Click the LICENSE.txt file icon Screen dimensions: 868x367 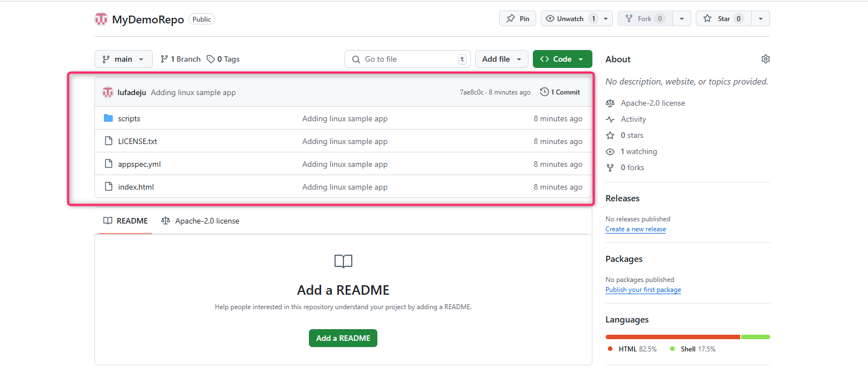[x=108, y=141]
